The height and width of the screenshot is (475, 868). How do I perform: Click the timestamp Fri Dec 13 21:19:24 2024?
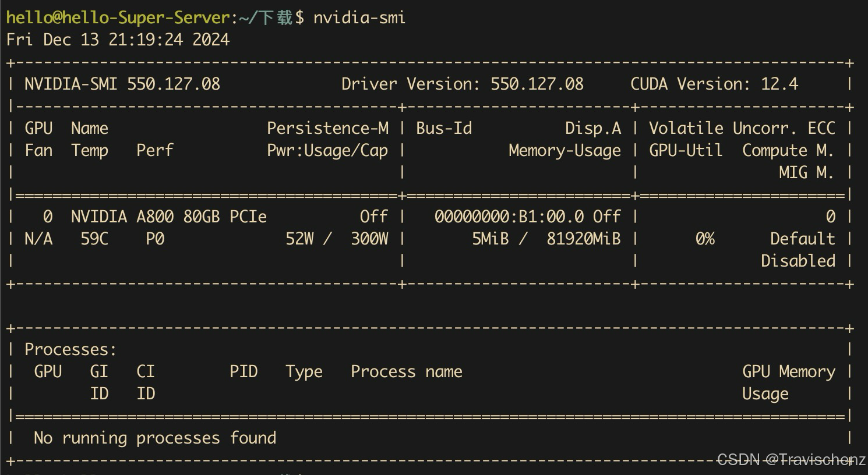(x=118, y=40)
